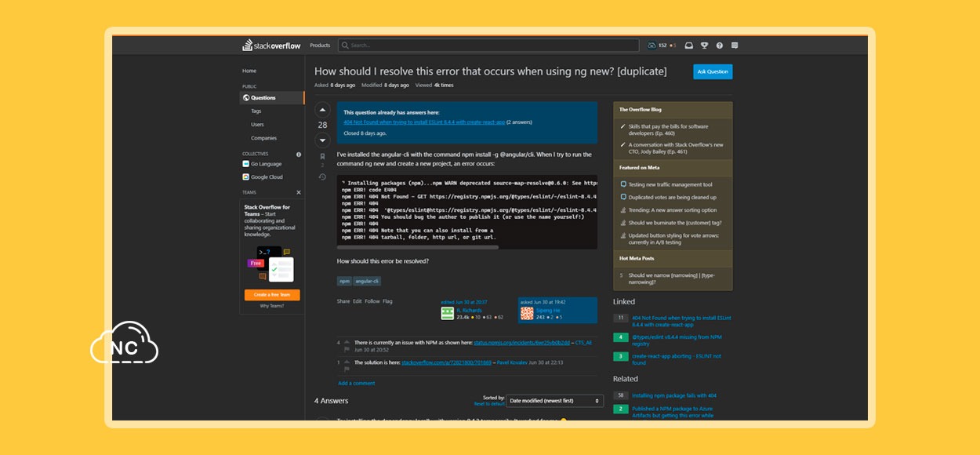Open the Why Teams? link
This screenshot has width=980, height=455.
272,306
